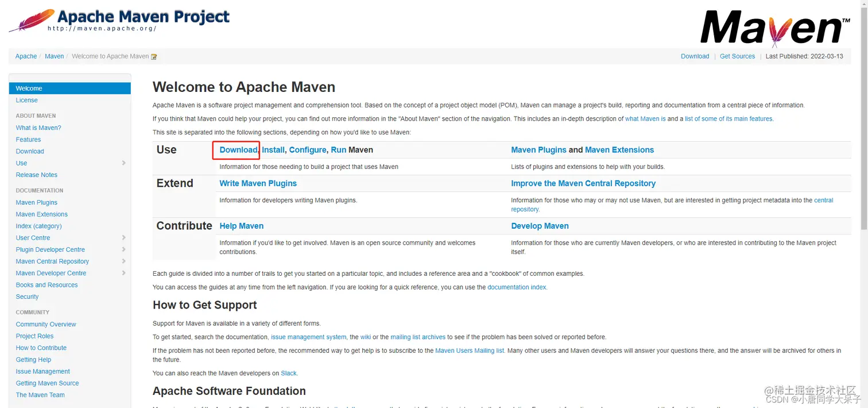Screen dimensions: 868x408
Task: Open Getting Maven Source sidebar link
Action: pos(48,383)
